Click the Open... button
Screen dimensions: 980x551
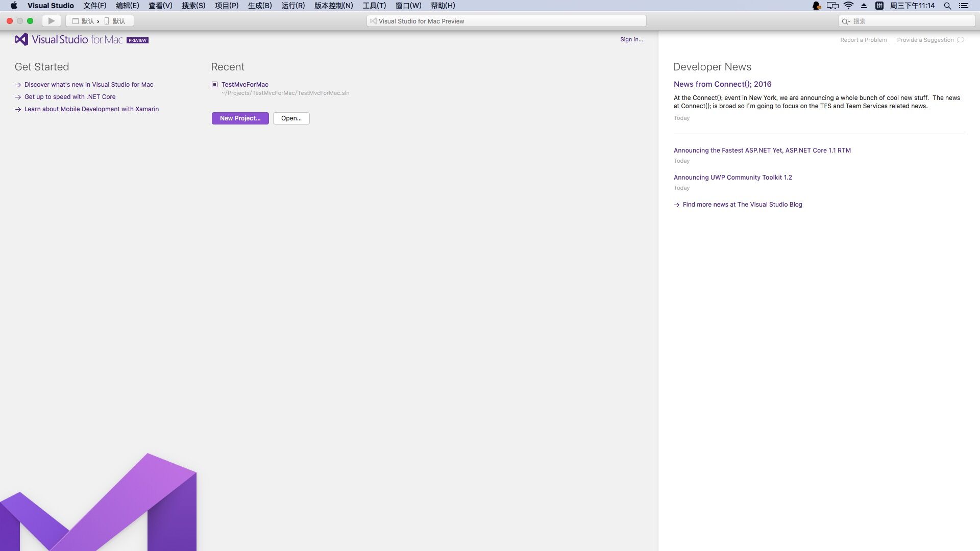point(291,118)
